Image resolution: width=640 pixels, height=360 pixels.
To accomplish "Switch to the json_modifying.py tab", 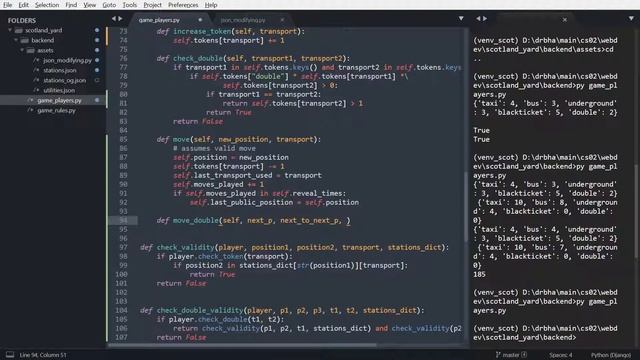I will pos(243,20).
